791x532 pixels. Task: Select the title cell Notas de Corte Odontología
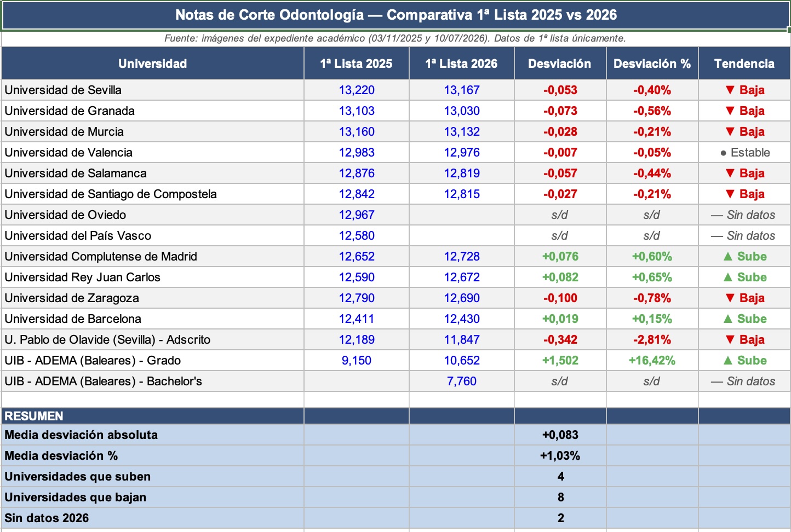tap(396, 15)
